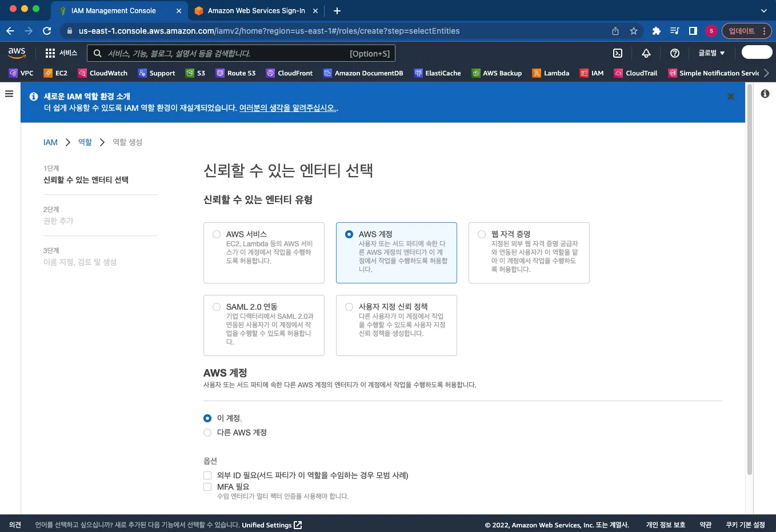Select the AWS 계정 trusted entity type
Screen dimensions: 776x532
[397, 253]
